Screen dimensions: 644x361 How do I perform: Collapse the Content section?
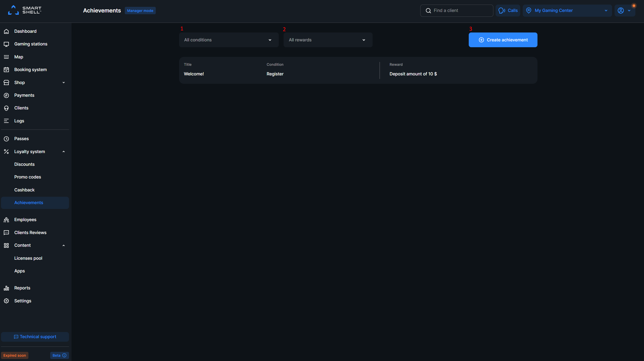point(63,245)
